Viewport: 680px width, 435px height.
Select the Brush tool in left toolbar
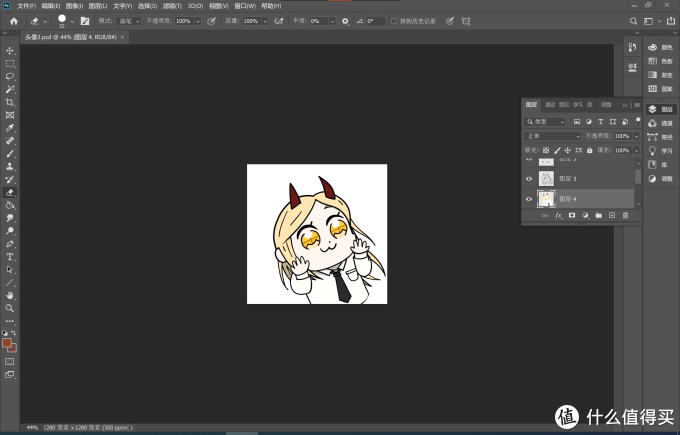pyautogui.click(x=10, y=154)
